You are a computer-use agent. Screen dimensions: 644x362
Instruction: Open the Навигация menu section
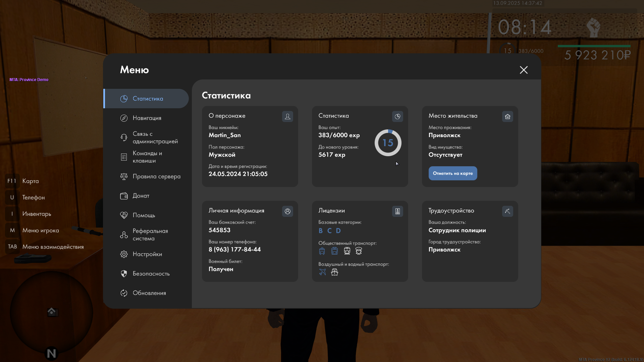[147, 118]
